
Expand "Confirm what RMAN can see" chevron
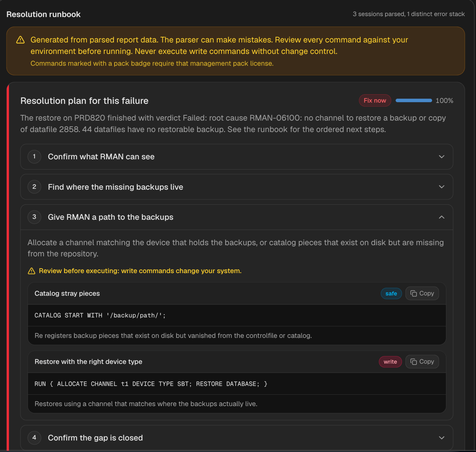(442, 157)
